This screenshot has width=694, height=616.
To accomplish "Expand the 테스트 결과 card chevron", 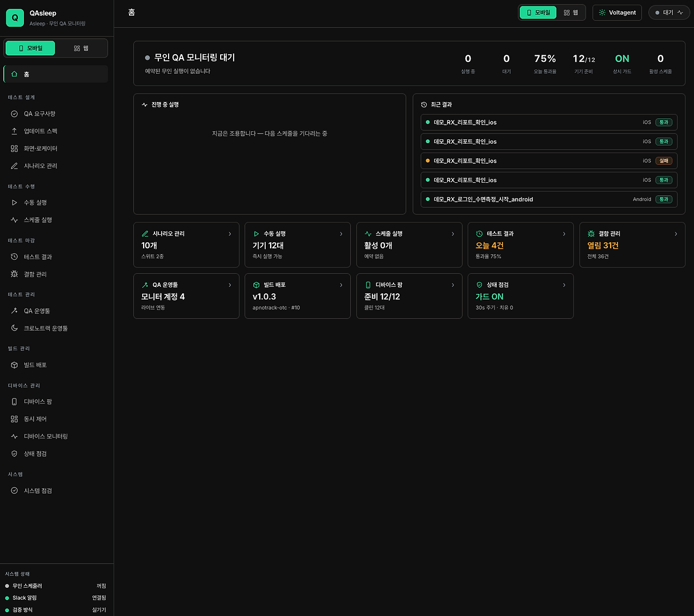I will pyautogui.click(x=564, y=234).
